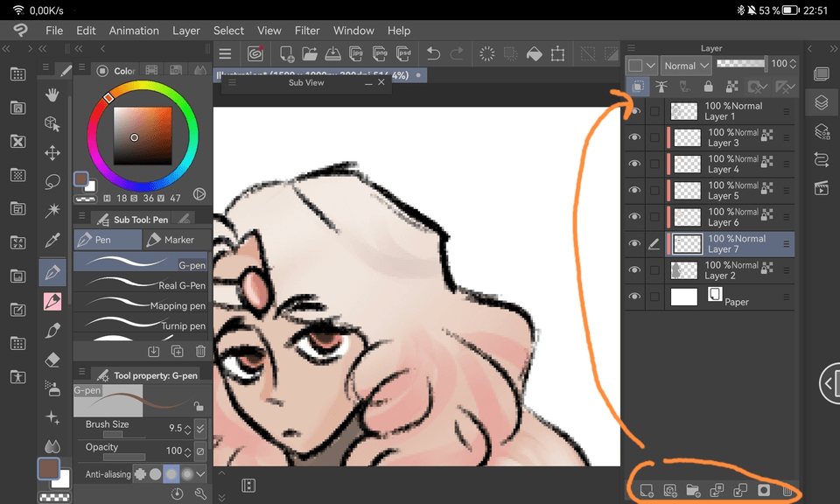The image size is (840, 504).
Task: Select the Lasso selection tool
Action: (x=52, y=182)
